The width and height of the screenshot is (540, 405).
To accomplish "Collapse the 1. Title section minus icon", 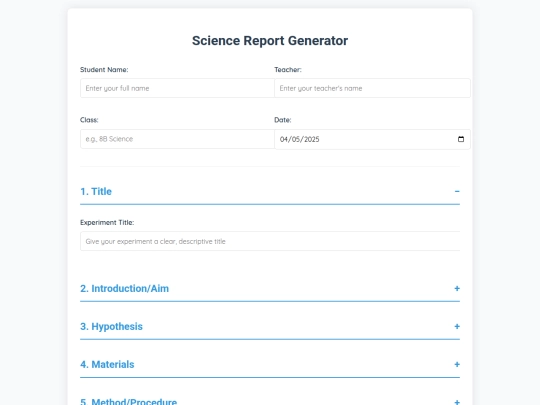I will (x=457, y=191).
